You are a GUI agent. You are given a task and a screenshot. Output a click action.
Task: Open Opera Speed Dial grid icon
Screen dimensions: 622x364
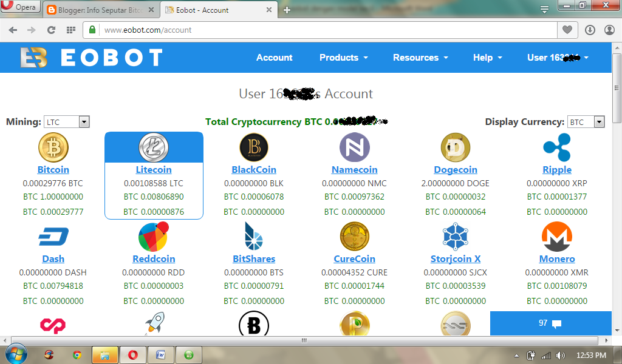(x=71, y=30)
